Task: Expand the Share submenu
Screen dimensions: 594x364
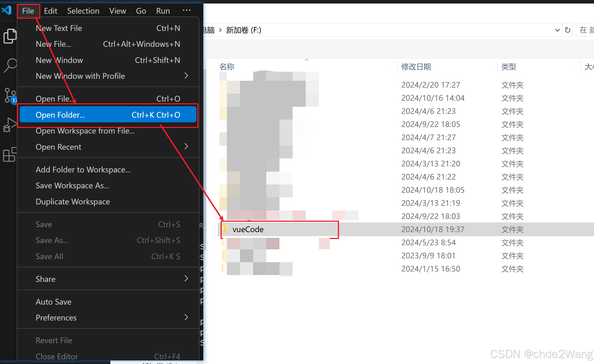Action: click(186, 279)
